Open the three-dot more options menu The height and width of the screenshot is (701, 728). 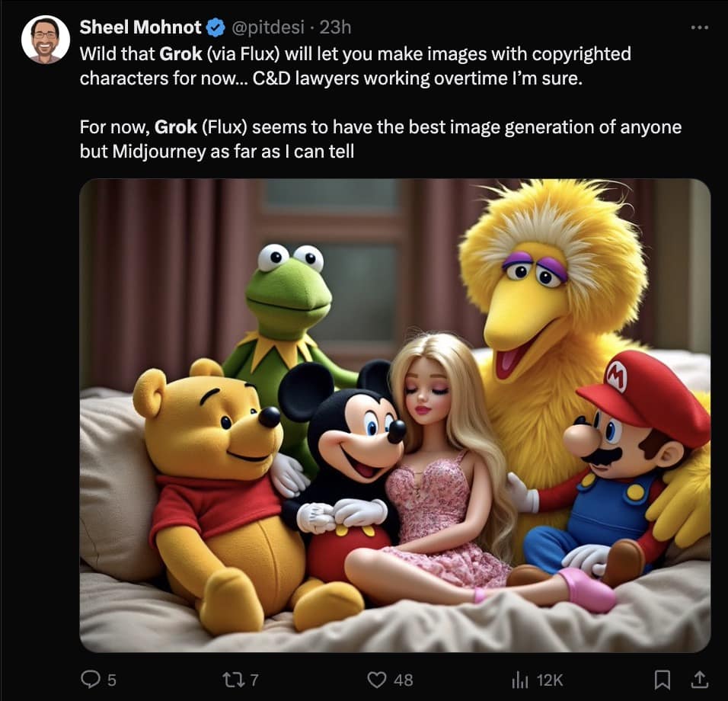(699, 28)
